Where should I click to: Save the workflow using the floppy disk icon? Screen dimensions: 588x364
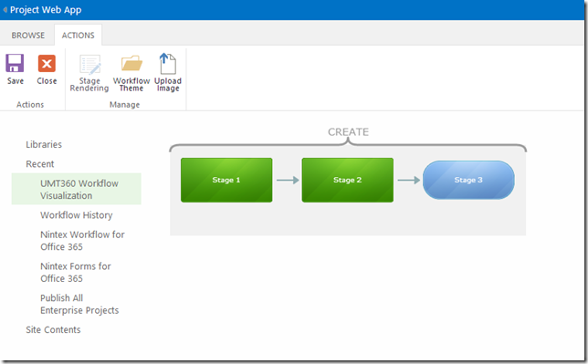coord(15,63)
